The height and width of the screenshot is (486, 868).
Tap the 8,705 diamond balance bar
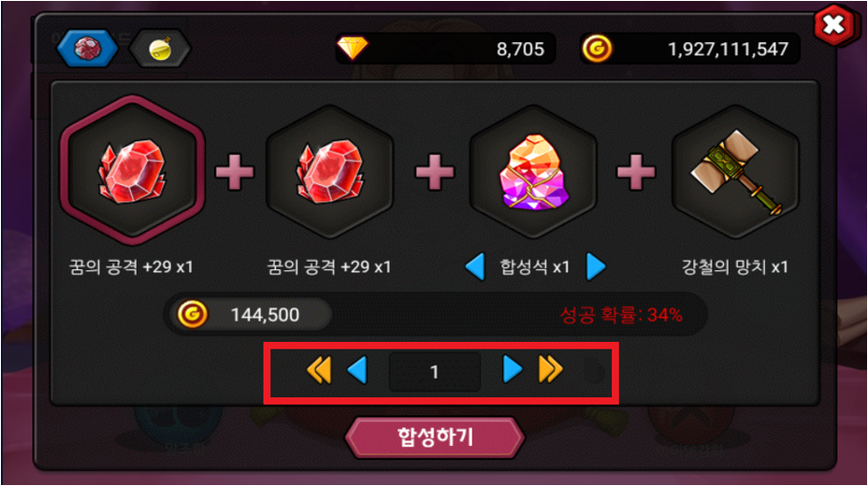click(445, 49)
